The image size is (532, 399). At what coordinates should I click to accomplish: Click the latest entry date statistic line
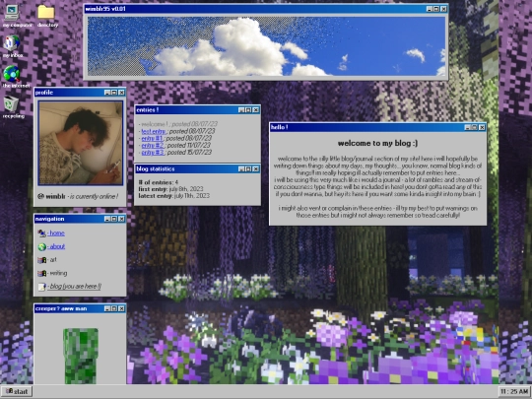click(174, 196)
